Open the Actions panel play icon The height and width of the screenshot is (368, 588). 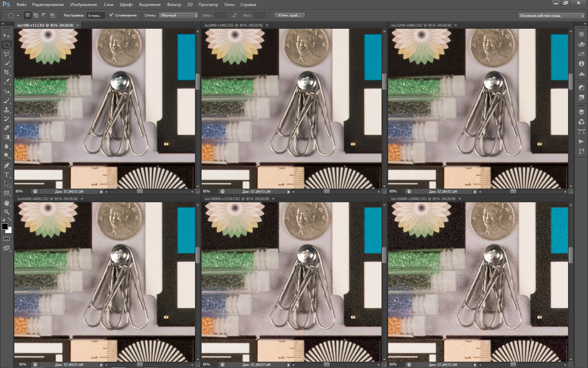coord(581,141)
